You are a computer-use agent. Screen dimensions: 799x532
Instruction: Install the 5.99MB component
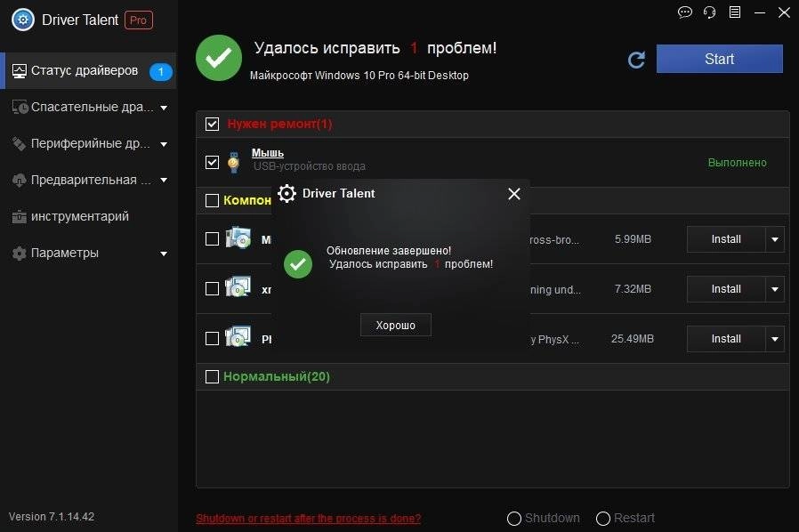(726, 239)
